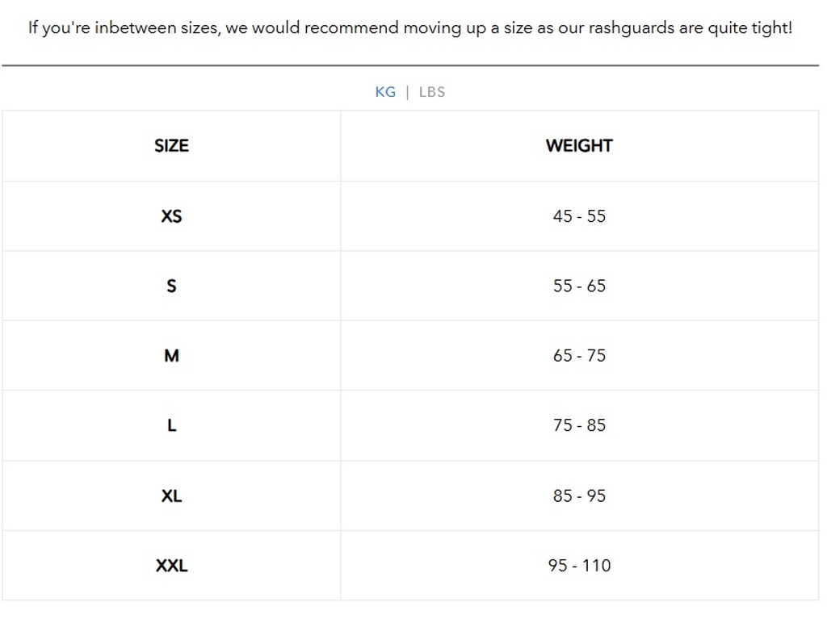Click the WEIGHT column header

[x=579, y=146]
